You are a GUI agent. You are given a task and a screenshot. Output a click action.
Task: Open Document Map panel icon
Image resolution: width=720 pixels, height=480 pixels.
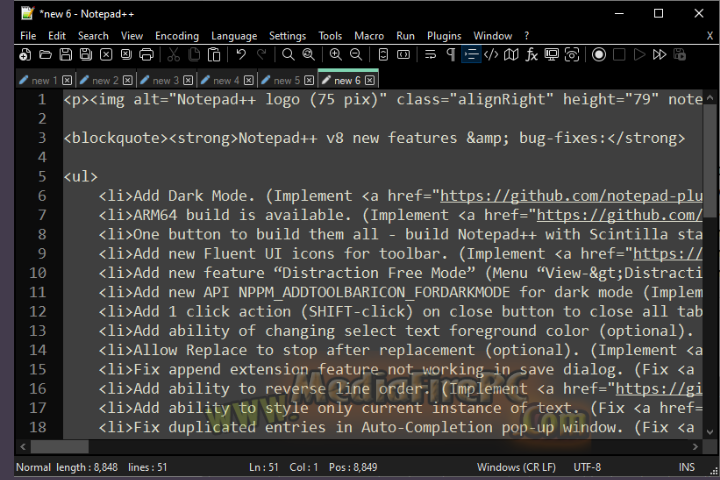click(511, 55)
